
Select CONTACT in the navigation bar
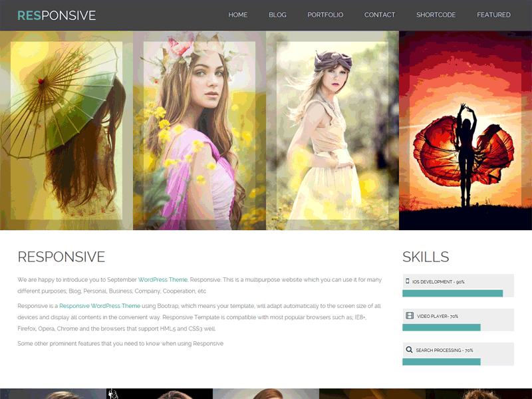click(x=380, y=14)
